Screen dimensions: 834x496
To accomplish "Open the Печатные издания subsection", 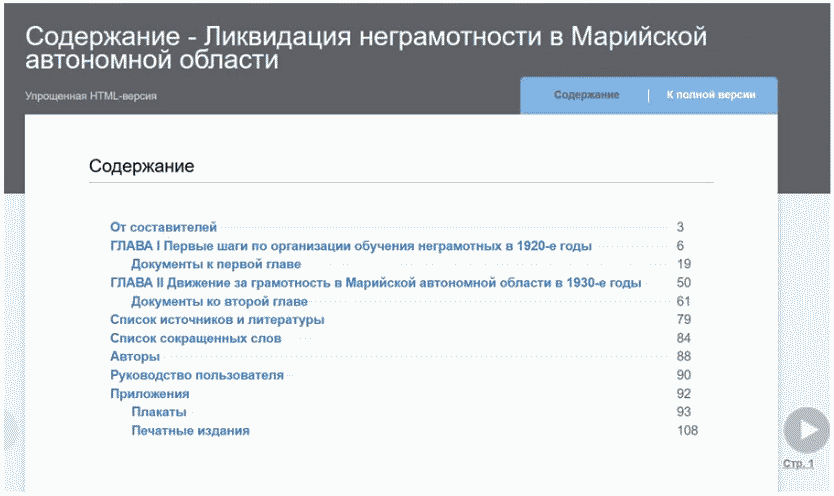I will pos(190,431).
